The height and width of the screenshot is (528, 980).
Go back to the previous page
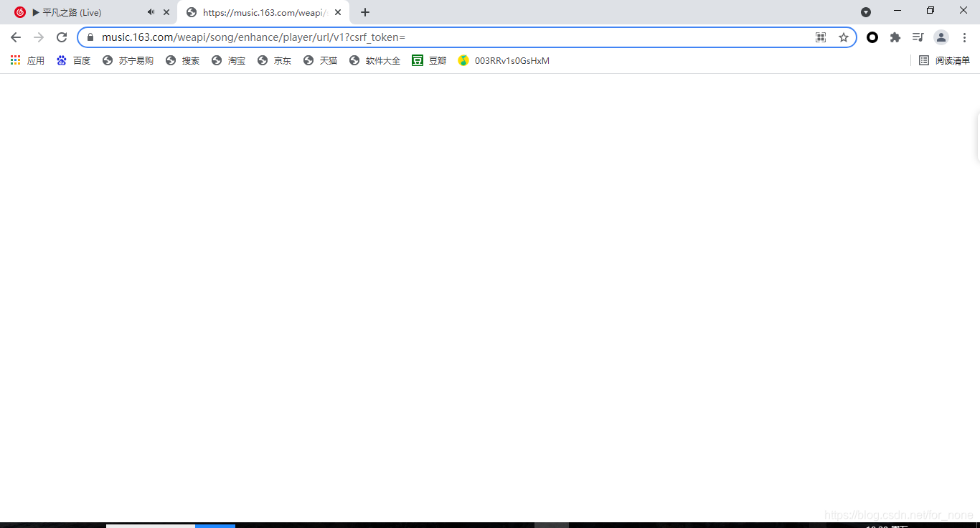tap(16, 37)
